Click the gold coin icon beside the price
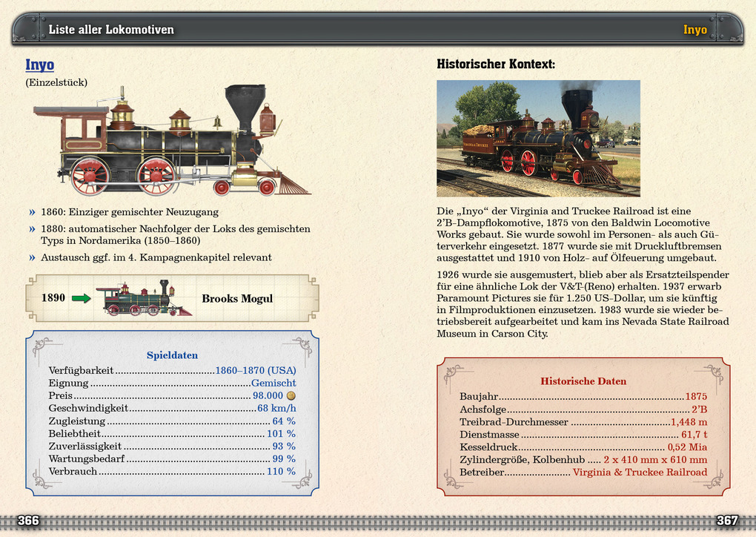 click(291, 396)
